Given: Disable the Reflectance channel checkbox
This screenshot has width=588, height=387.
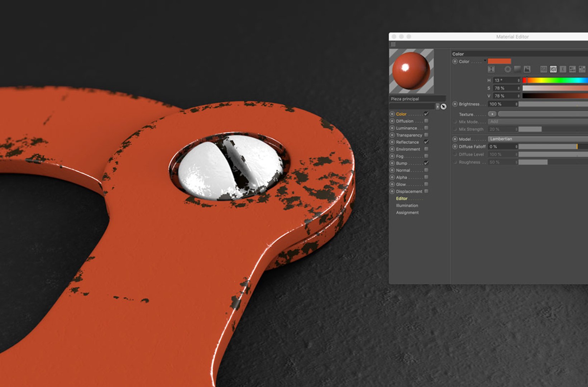Looking at the screenshot, I should coord(426,142).
